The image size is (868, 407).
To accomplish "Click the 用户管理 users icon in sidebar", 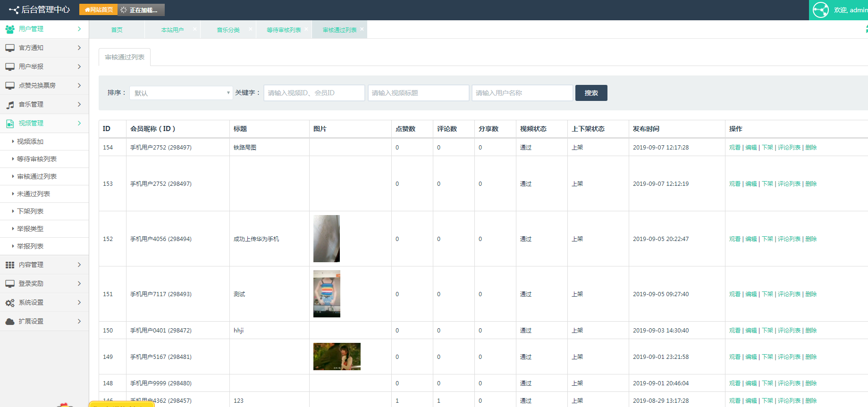I will [x=10, y=29].
